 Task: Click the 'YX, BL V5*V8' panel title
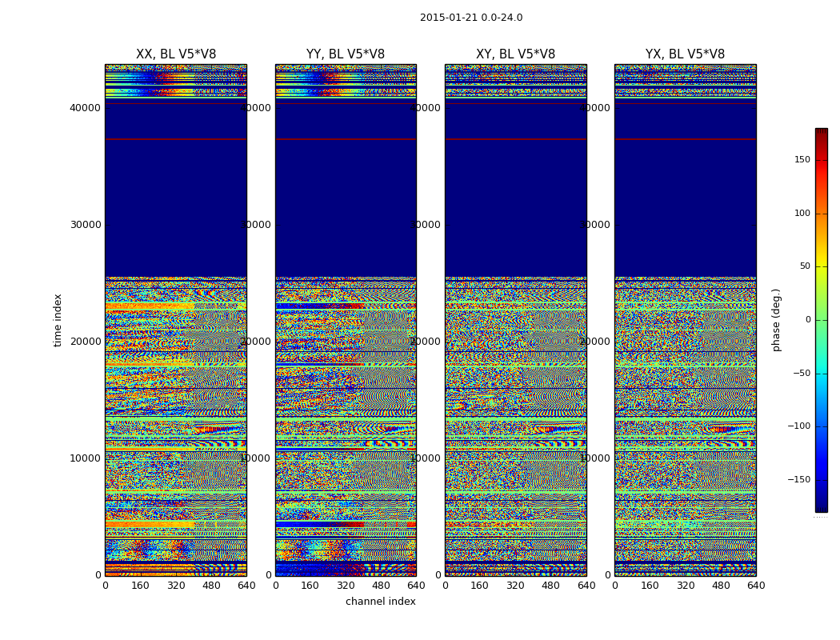[x=685, y=54]
